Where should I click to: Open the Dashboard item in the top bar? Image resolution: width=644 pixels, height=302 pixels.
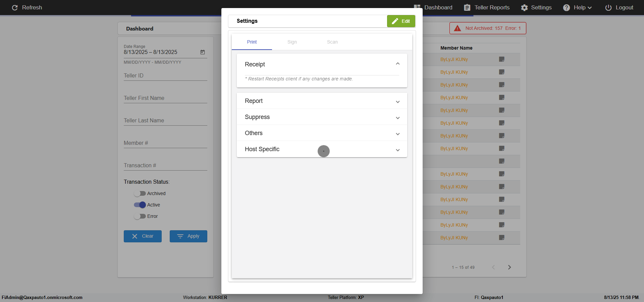click(x=433, y=7)
